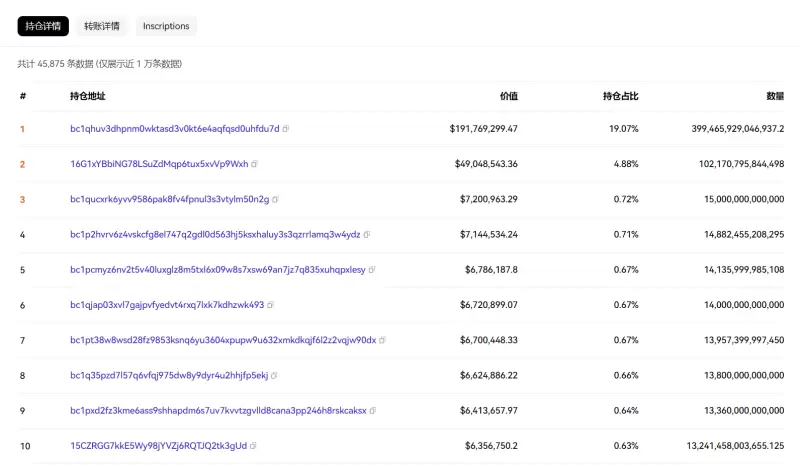Open holder address 16G1xYBbiNG78LSuZdMqp6tux5xvVp9Wxh
Image resolution: width=800 pixels, height=466 pixels.
pos(158,164)
